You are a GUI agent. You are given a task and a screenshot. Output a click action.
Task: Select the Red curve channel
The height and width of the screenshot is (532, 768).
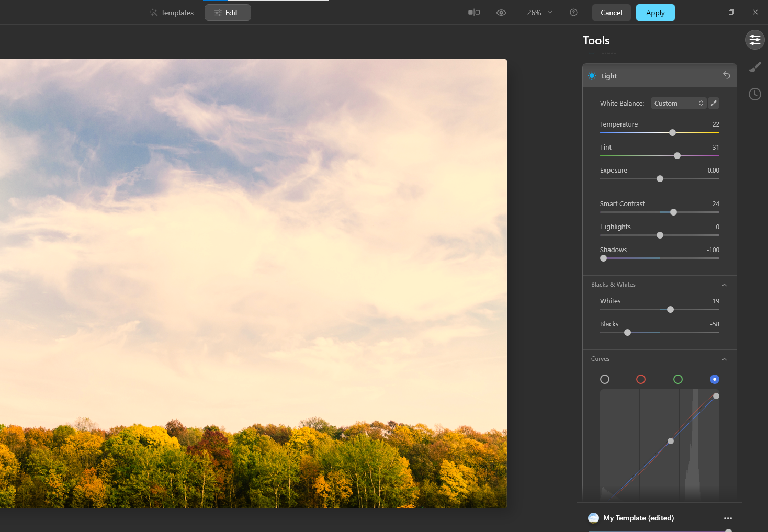[641, 379]
